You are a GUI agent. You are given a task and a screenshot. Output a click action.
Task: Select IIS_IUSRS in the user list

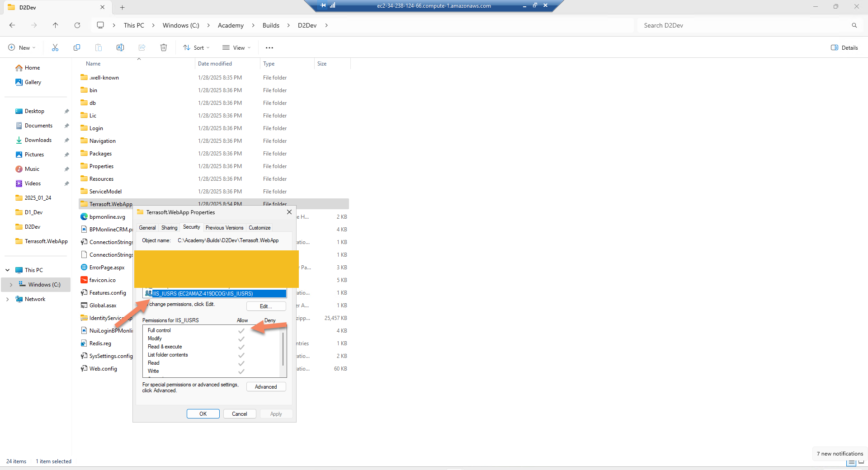click(215, 294)
